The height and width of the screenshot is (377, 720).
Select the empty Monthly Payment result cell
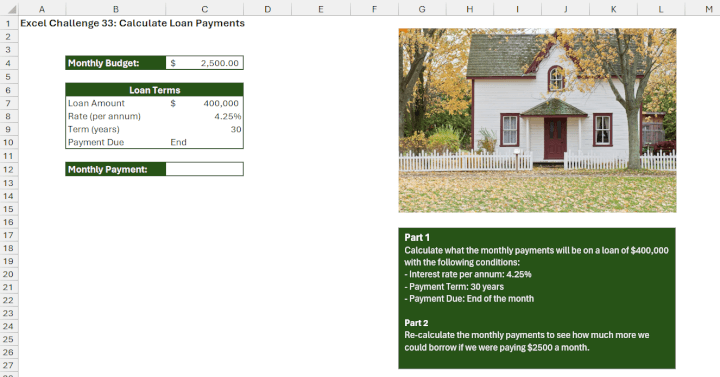(205, 169)
